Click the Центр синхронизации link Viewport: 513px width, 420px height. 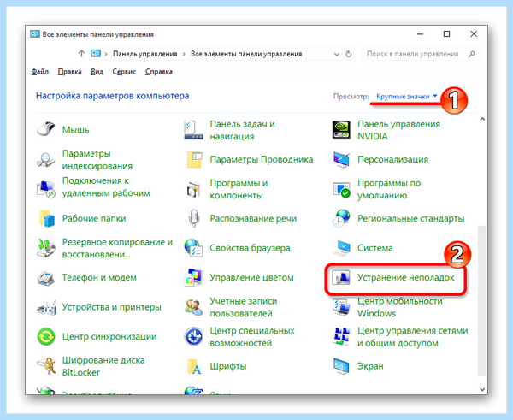109,336
